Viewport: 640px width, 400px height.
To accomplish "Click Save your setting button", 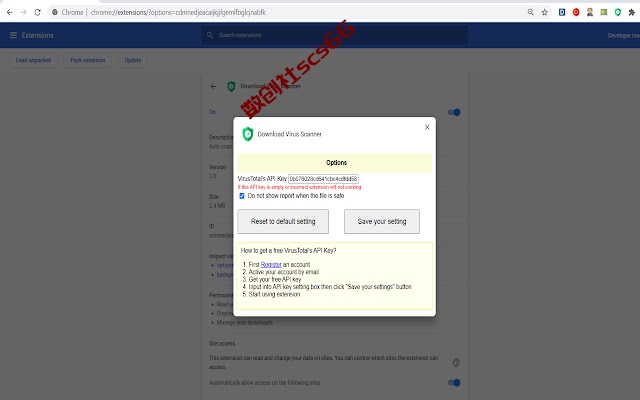I will point(382,222).
